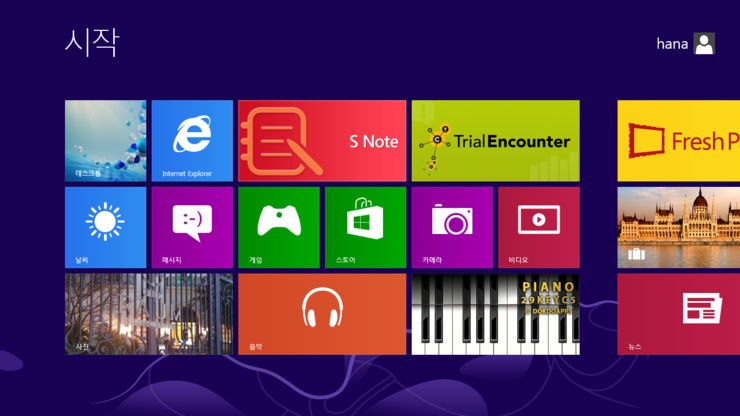Open the 카메라 camera tile
Image resolution: width=740 pixels, height=416 pixels.
tap(452, 227)
